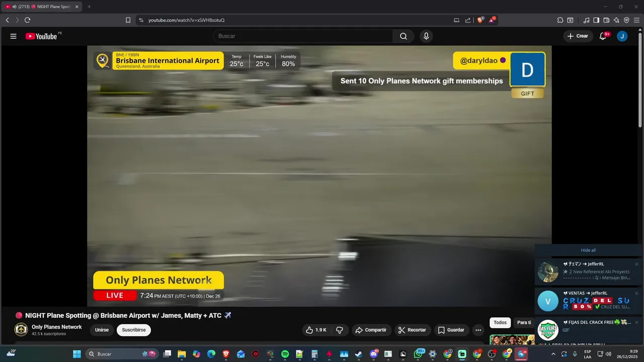Open Brave Rewards triangle icon
The height and width of the screenshot is (362, 644).
coord(492,20)
